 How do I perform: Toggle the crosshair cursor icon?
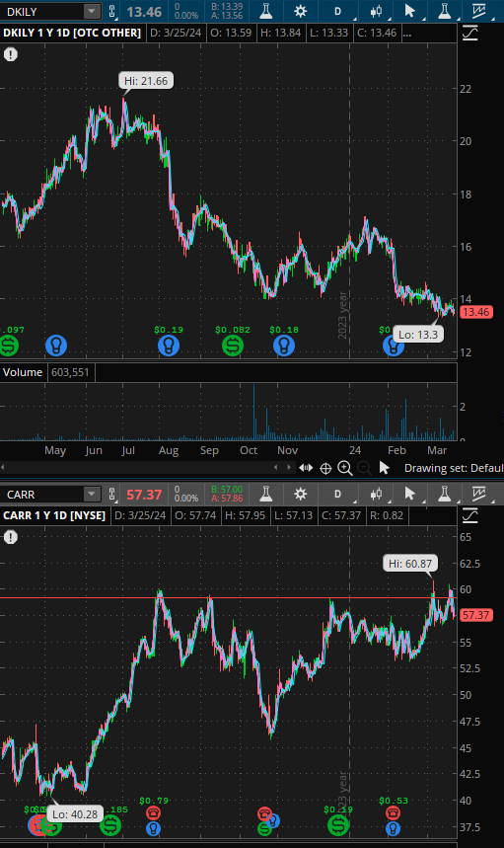tap(325, 468)
